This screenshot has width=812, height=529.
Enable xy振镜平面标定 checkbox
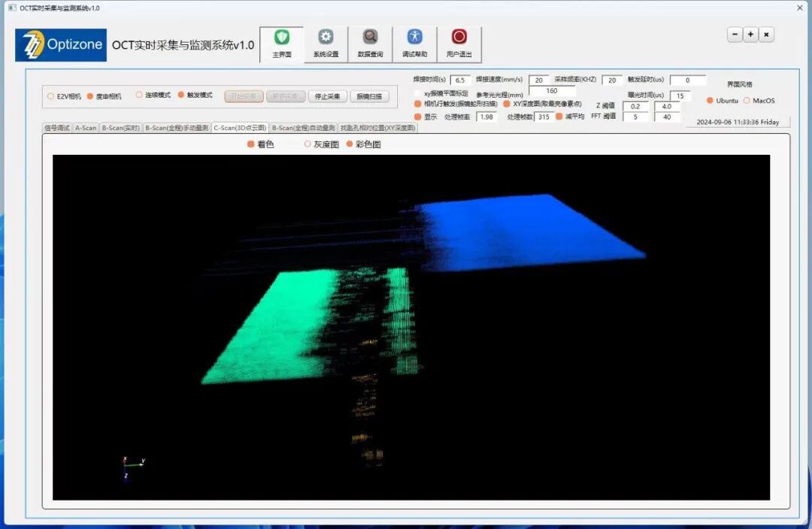418,93
